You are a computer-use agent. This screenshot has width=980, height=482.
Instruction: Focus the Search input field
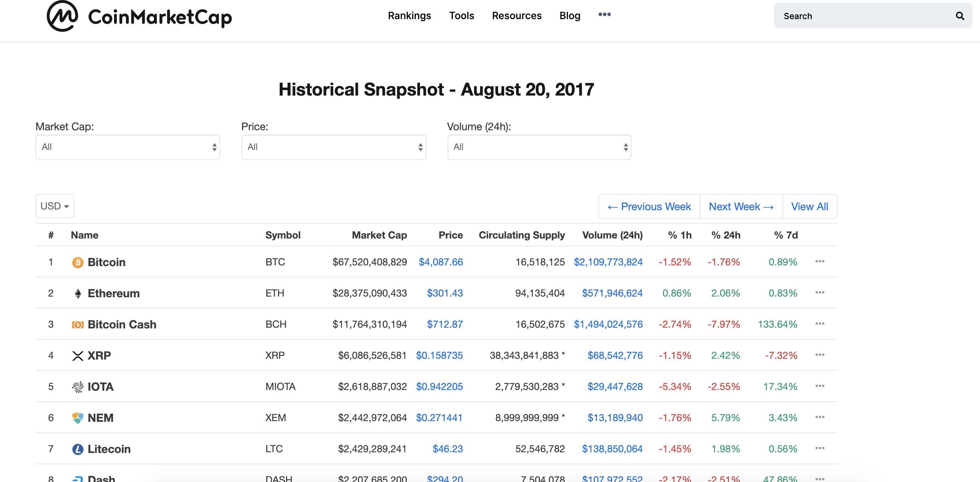coord(864,16)
